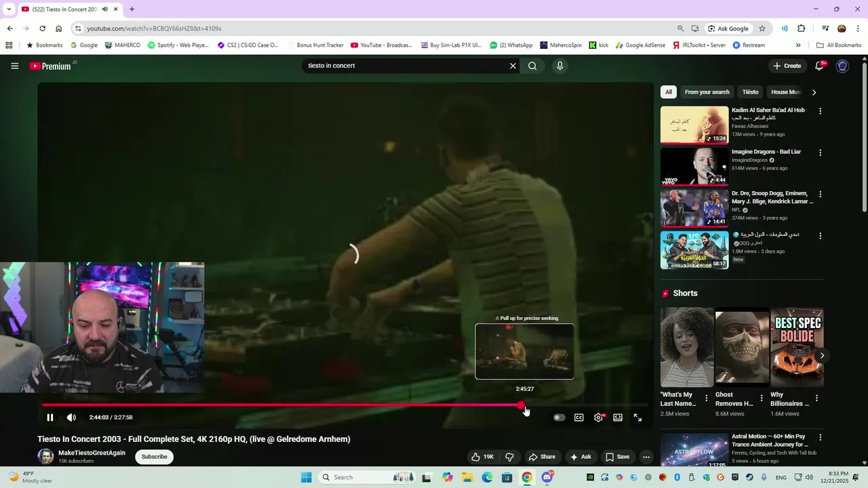Mute the video volume speaker icon

(x=71, y=418)
